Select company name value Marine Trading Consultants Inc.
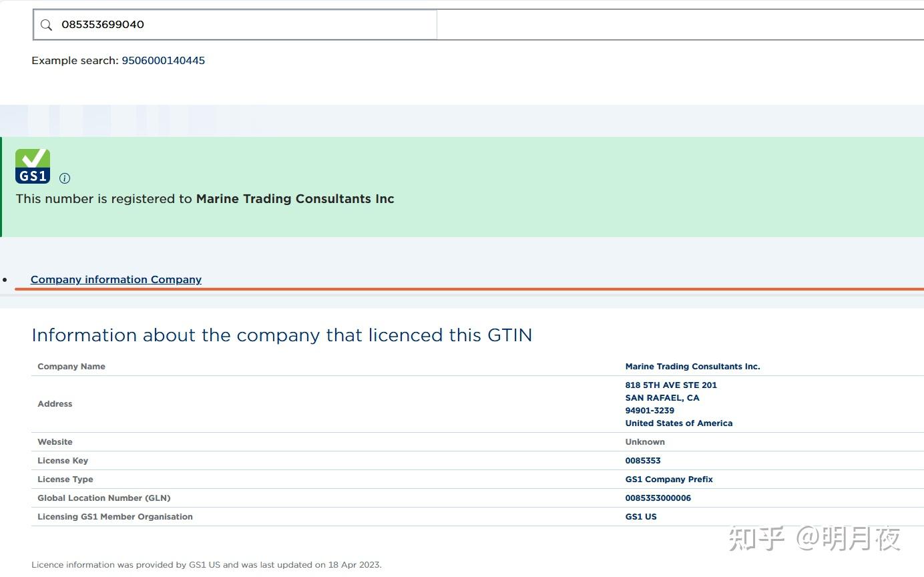This screenshot has height=577, width=924. [692, 366]
